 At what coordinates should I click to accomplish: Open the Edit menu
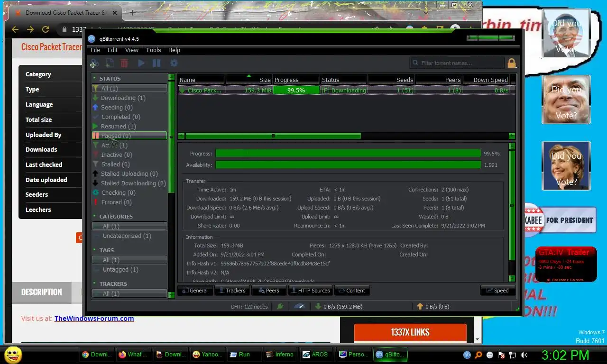(112, 50)
